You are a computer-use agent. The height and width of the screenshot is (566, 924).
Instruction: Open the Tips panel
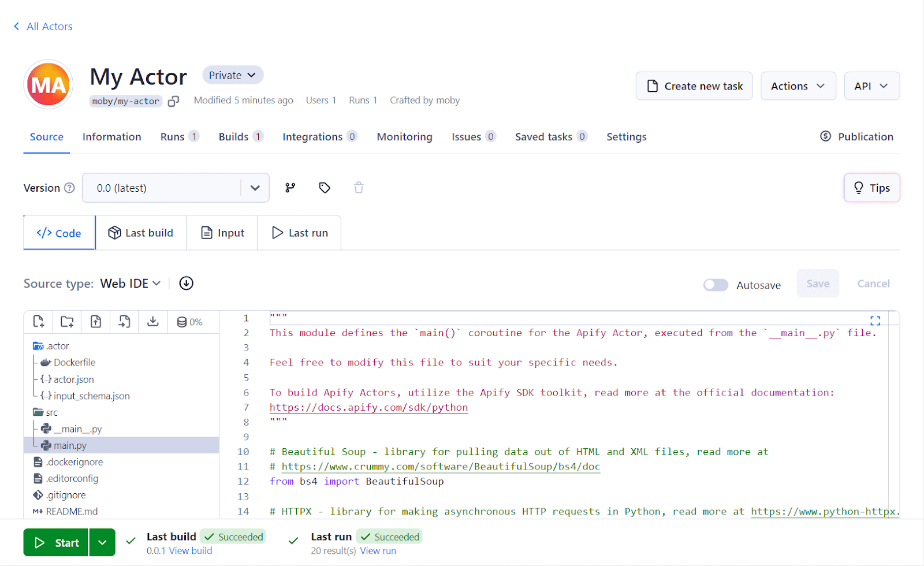tap(871, 188)
